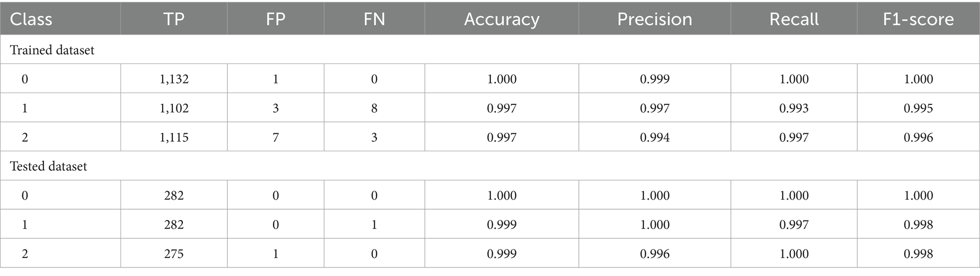Click the FP cell showing 7
Screen dimensions: 980x276
point(275,138)
